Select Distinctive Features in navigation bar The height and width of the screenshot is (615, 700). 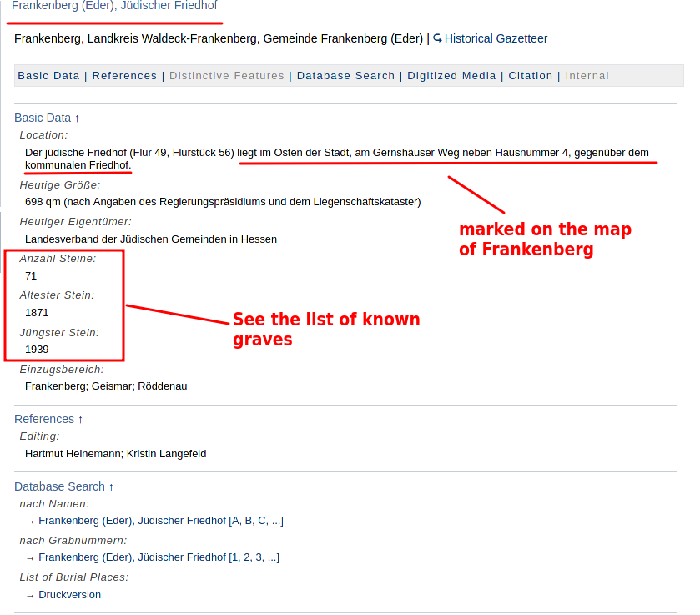(x=227, y=76)
